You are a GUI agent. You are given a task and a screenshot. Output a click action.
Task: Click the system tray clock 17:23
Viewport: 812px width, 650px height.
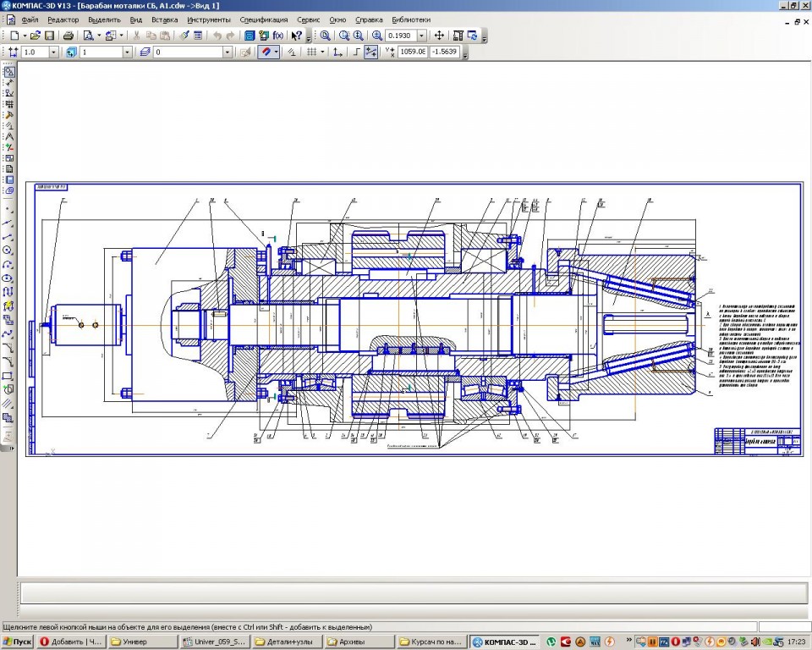(x=797, y=642)
